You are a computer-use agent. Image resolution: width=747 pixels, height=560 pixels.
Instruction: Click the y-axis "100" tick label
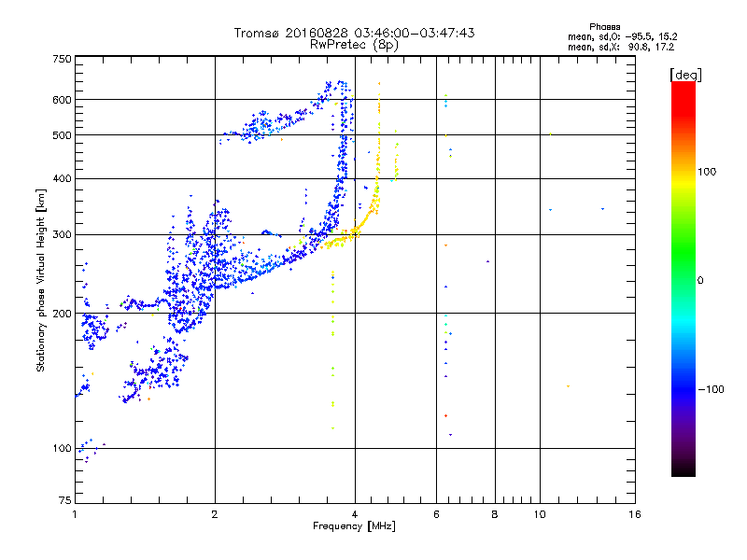62,449
